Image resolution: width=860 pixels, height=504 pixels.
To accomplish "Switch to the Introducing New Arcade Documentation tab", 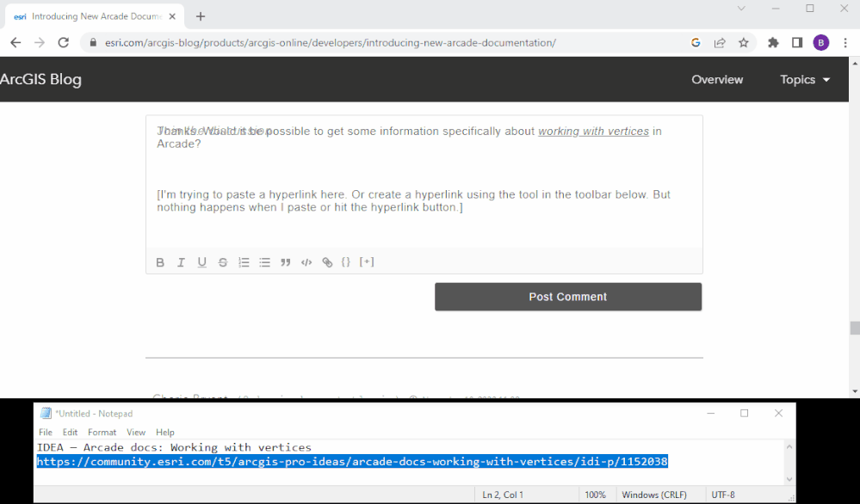I will click(x=95, y=15).
